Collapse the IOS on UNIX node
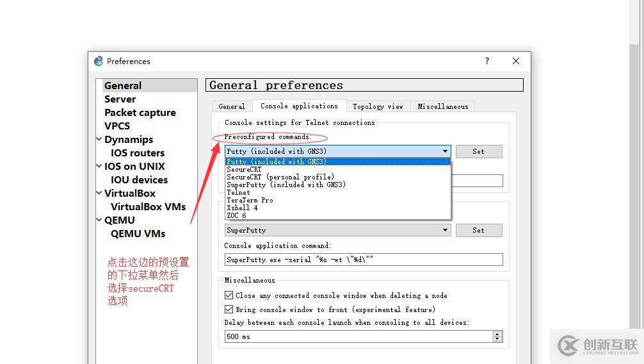This screenshot has height=364, width=644. (99, 166)
